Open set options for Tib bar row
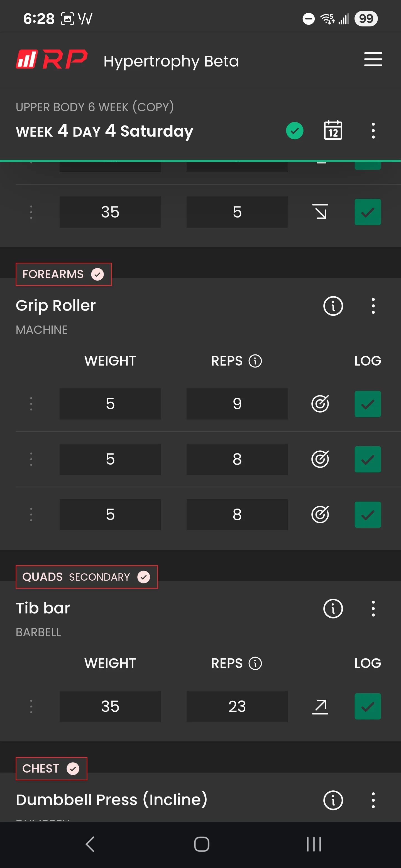This screenshot has height=868, width=401. (31, 707)
